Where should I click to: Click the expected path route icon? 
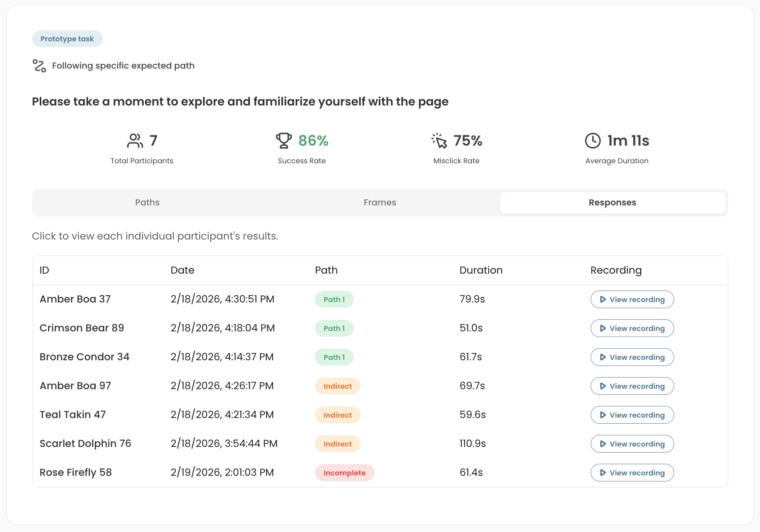(x=39, y=66)
